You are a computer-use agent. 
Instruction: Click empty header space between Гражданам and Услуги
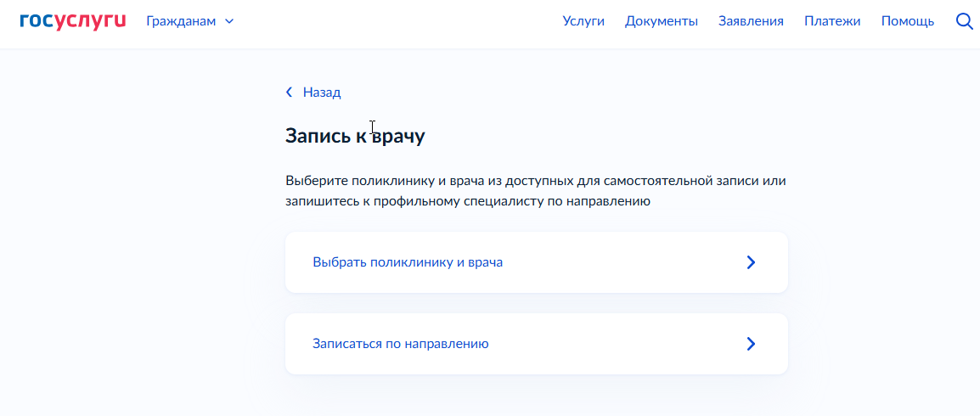[x=398, y=21]
